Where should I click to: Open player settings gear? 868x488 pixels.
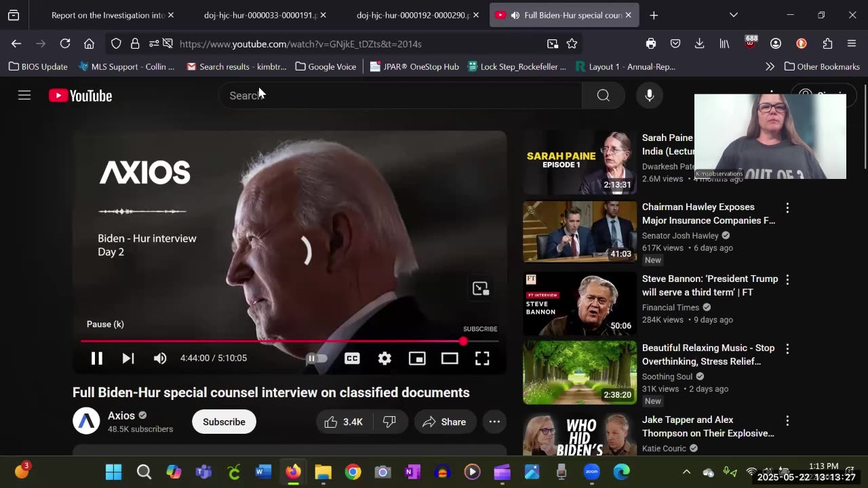(x=384, y=359)
